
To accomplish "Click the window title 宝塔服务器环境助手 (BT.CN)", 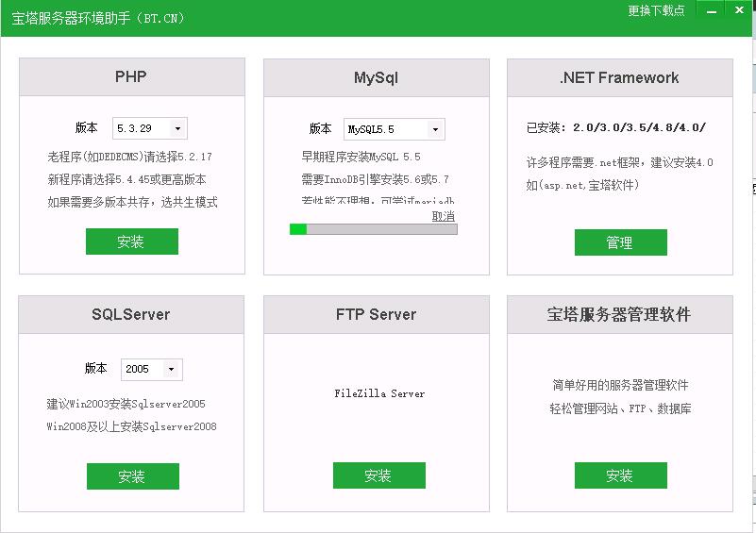I will click(x=98, y=18).
